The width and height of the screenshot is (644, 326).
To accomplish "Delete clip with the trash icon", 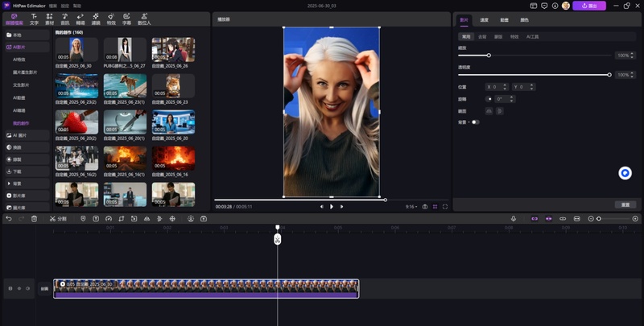I will 34,219.
